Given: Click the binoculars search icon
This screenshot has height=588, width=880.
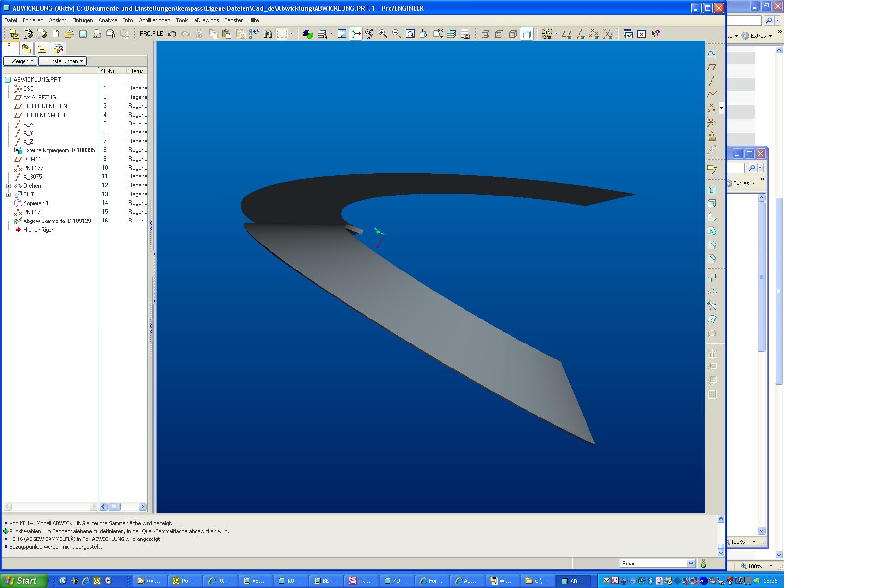Looking at the screenshot, I should [268, 34].
